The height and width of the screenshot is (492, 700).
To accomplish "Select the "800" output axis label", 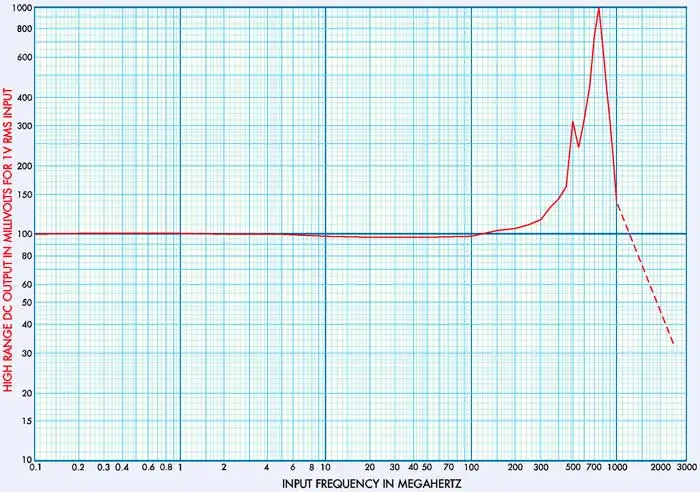I will click(x=25, y=29).
